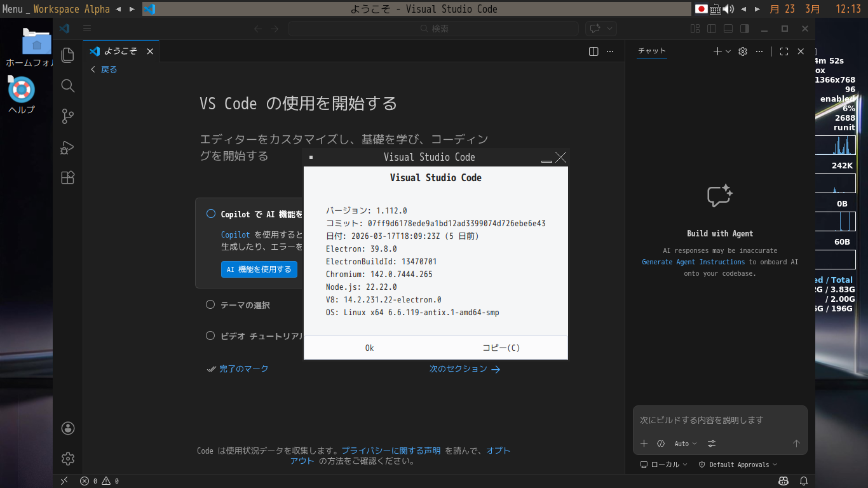Click the 12:13 clock on the top panel
Screen dimensions: 868x488
(848, 9)
